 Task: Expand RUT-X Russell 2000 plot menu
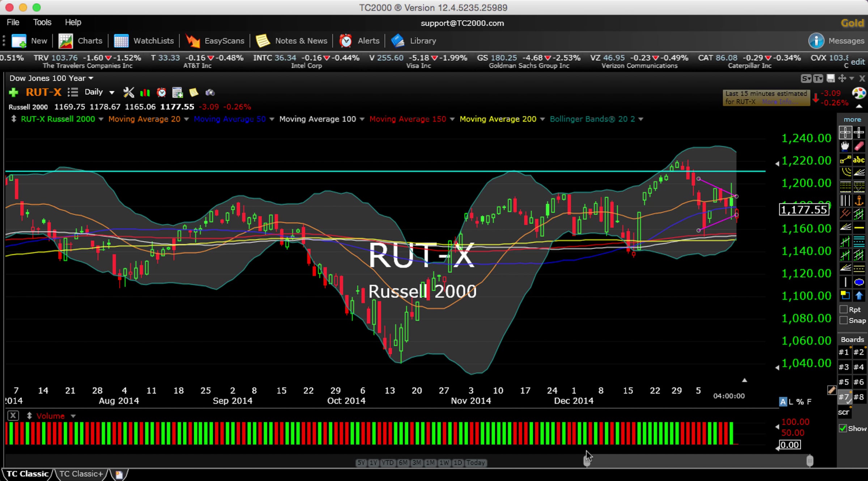[x=101, y=119]
